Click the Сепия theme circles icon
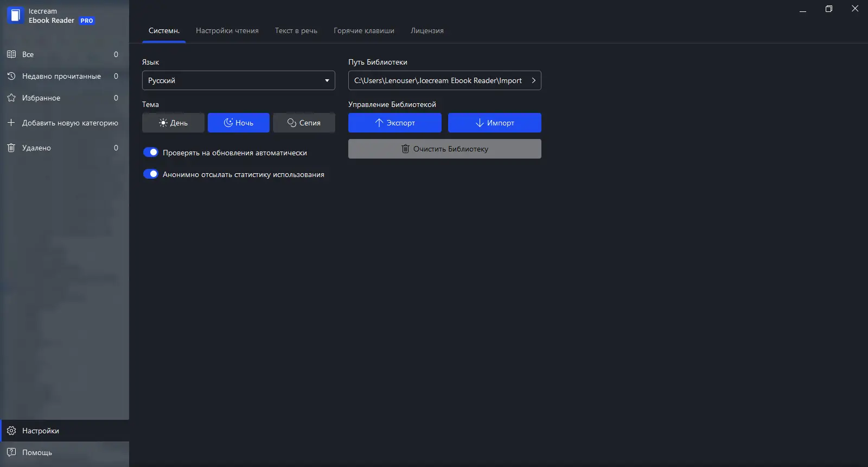Screen dimensions: 868x467 292,123
